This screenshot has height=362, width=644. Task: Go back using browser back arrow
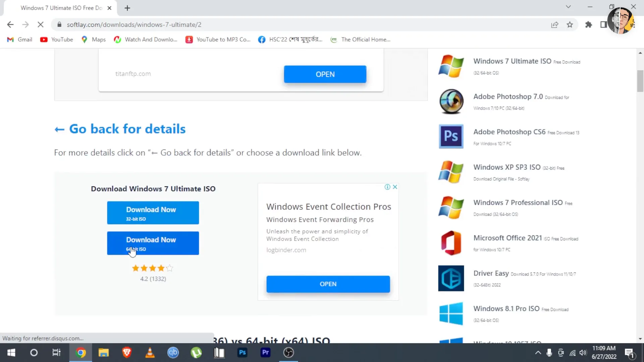[10, 24]
